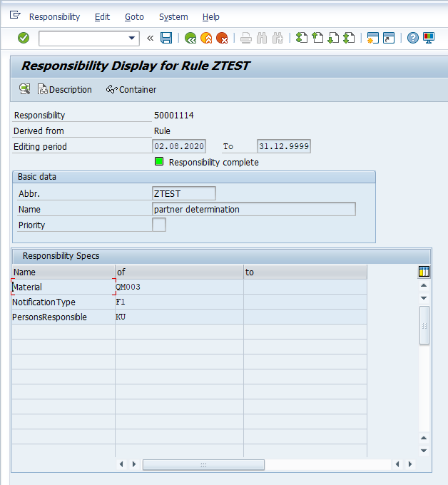
Task: Click the Find Next binoculars icon
Action: (278, 38)
